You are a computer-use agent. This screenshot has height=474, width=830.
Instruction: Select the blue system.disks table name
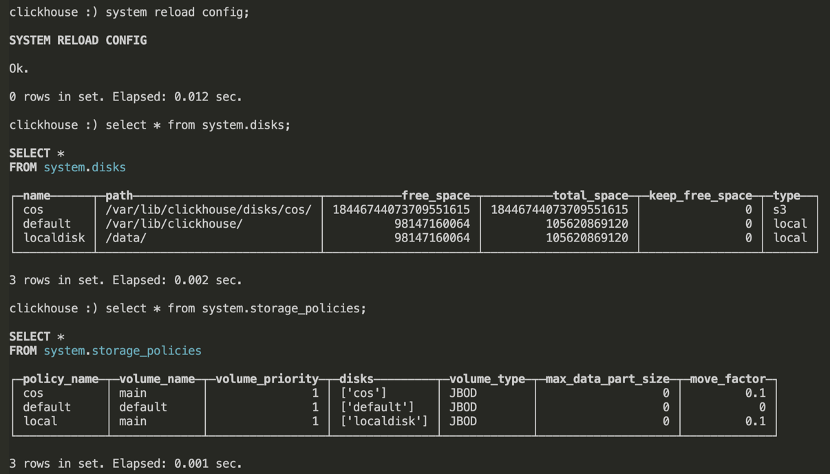[x=85, y=167]
